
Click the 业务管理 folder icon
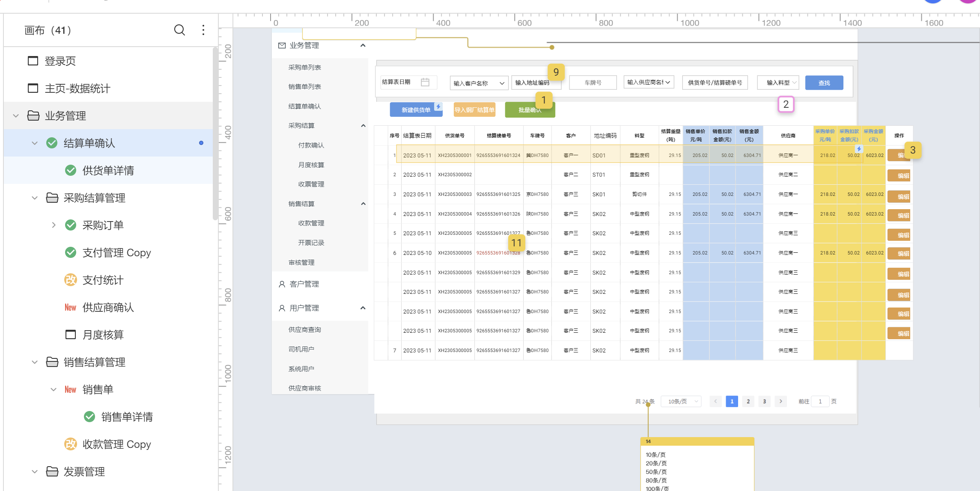(33, 115)
